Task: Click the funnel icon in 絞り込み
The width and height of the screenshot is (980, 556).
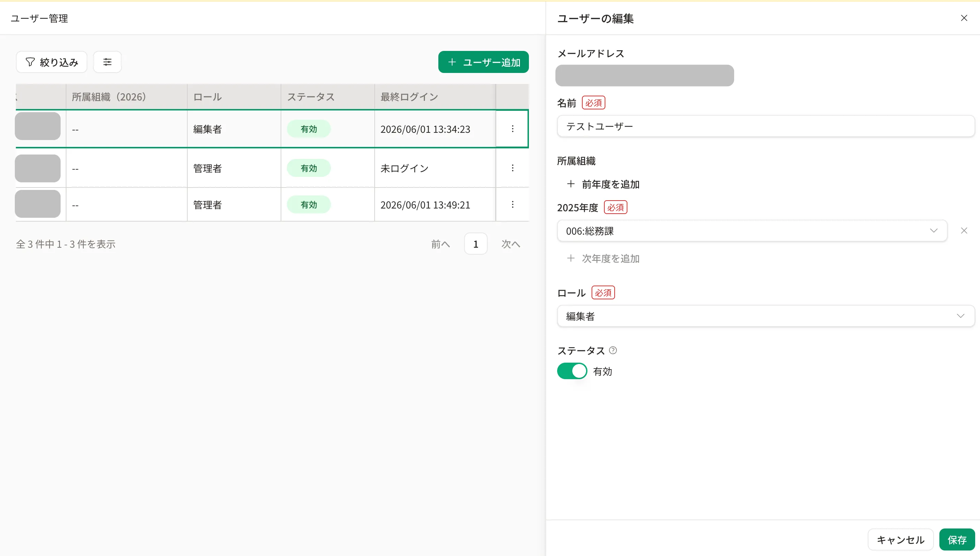Action: [x=30, y=62]
